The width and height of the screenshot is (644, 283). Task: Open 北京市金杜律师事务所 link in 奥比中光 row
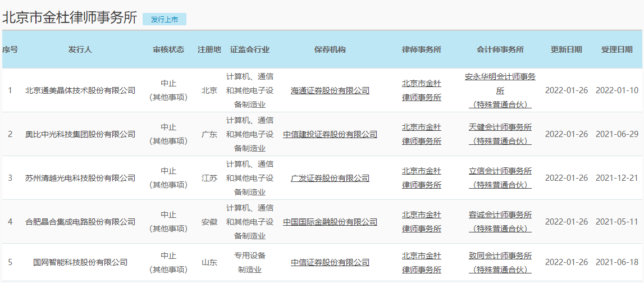coord(422,134)
